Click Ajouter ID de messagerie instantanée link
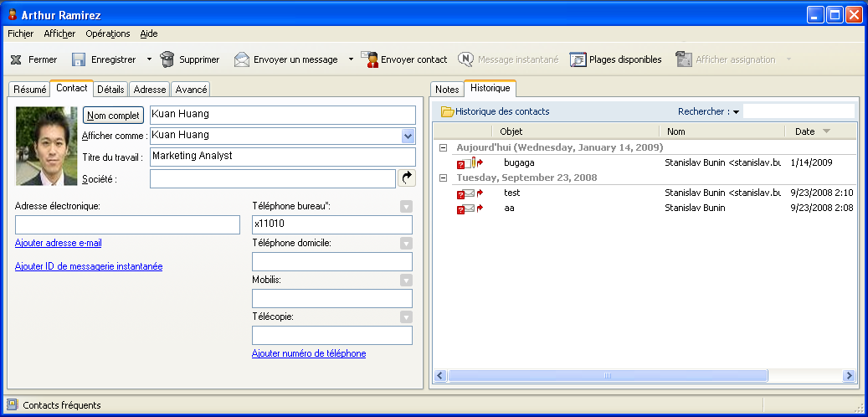 tap(89, 266)
